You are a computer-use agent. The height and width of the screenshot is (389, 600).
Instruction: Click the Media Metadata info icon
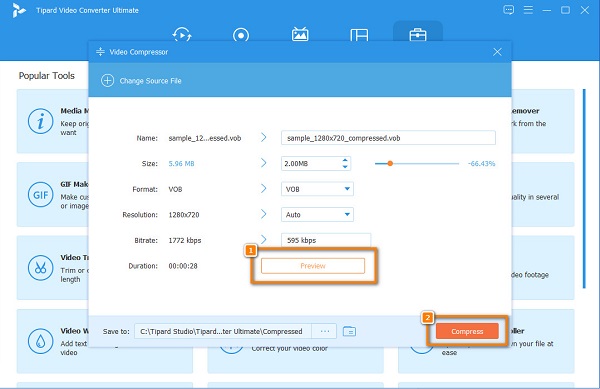pyautogui.click(x=40, y=121)
